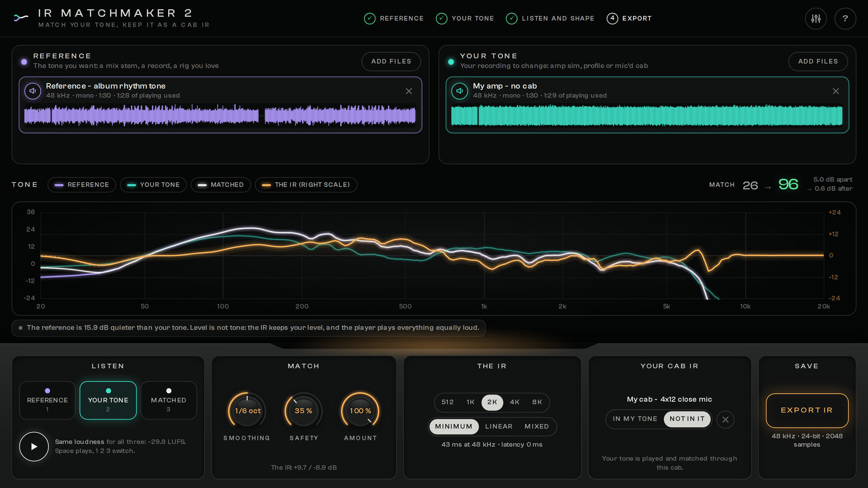
Task: Click the IR Matchmaker logo icon
Action: pos(21,18)
